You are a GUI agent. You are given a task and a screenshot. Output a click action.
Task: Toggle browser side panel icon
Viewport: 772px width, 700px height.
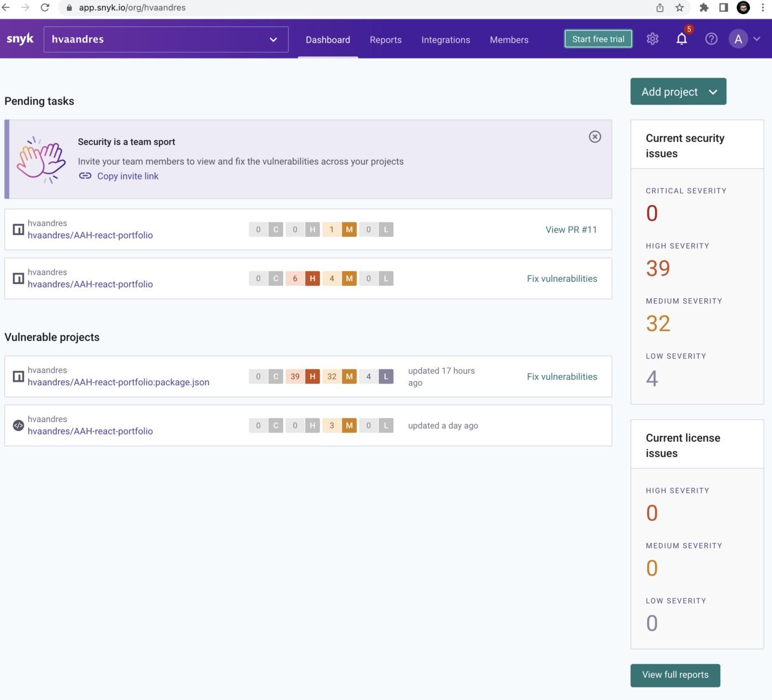[x=723, y=8]
